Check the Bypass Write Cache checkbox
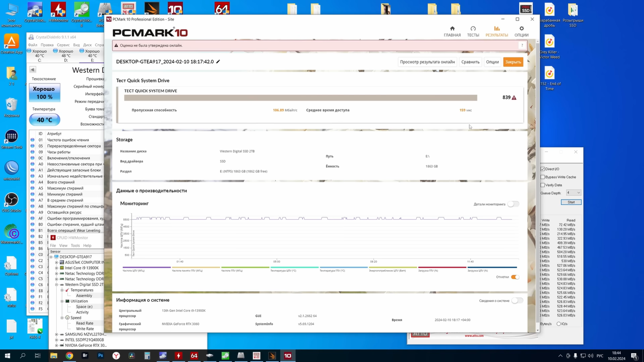The image size is (644, 362). pos(543,177)
